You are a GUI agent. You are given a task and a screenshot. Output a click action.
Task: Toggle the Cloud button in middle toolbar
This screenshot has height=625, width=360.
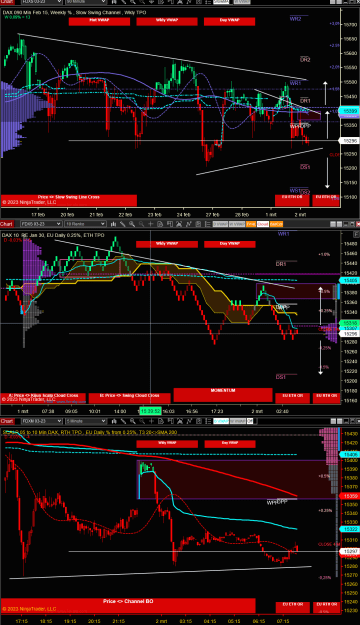(x=263, y=224)
